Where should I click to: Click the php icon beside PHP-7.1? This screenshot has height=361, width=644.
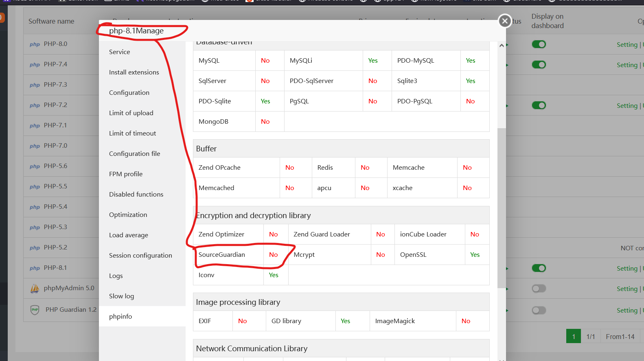tap(35, 126)
